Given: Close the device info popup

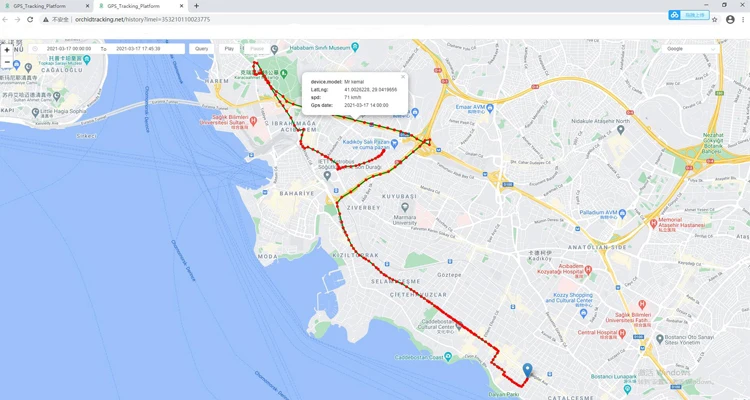Looking at the screenshot, I should [x=403, y=77].
